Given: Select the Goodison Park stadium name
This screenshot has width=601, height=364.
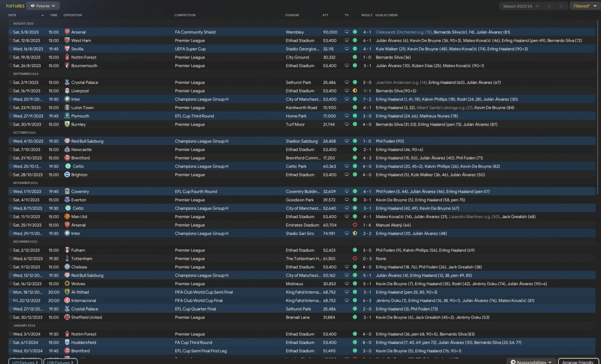Looking at the screenshot, I should click(x=300, y=200).
